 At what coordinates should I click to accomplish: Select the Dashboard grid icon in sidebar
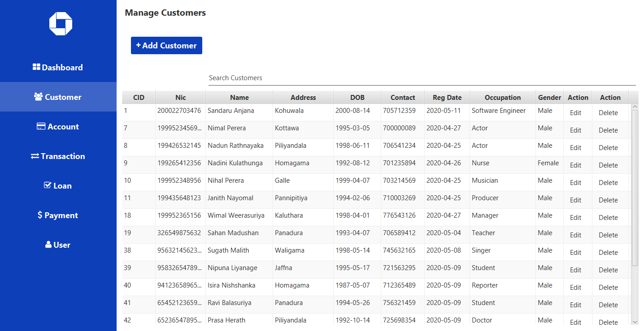pyautogui.click(x=36, y=66)
